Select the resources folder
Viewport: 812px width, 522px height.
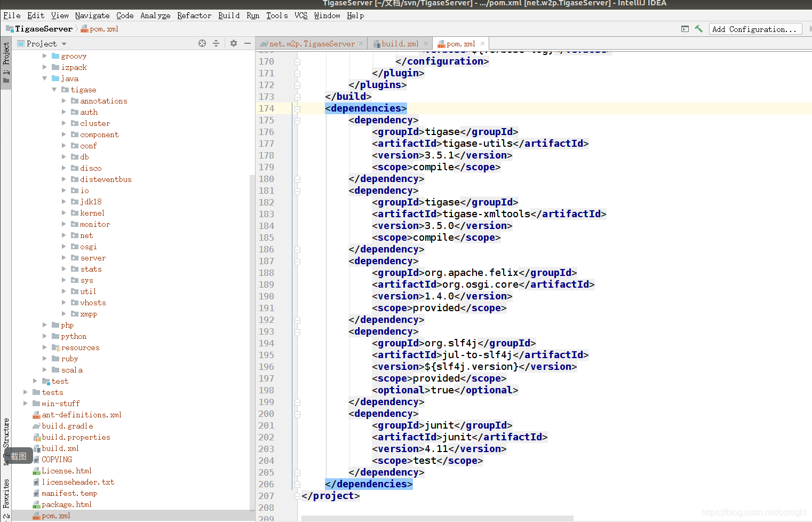[80, 347]
